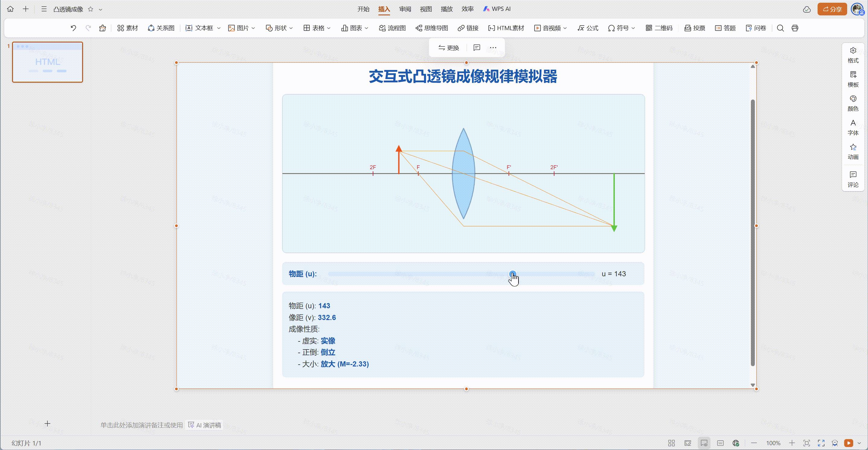Screen dimensions: 868x450
Task: Open the user avatar profile
Action: tap(857, 9)
